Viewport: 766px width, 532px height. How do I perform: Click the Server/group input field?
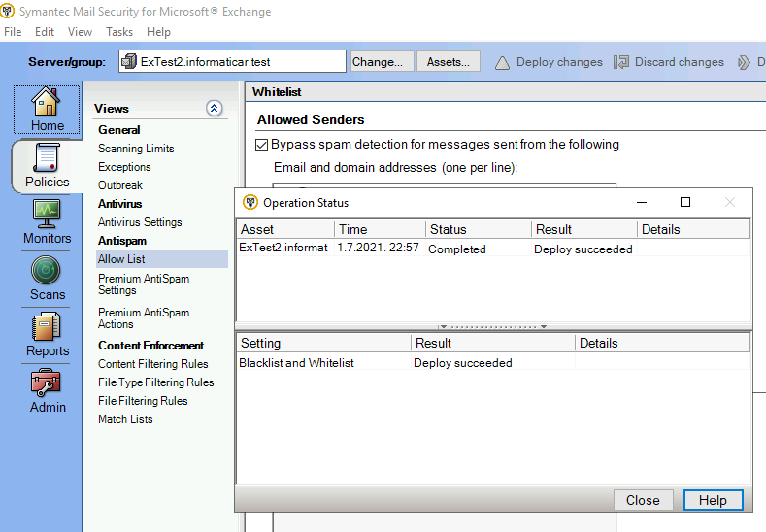tap(232, 61)
